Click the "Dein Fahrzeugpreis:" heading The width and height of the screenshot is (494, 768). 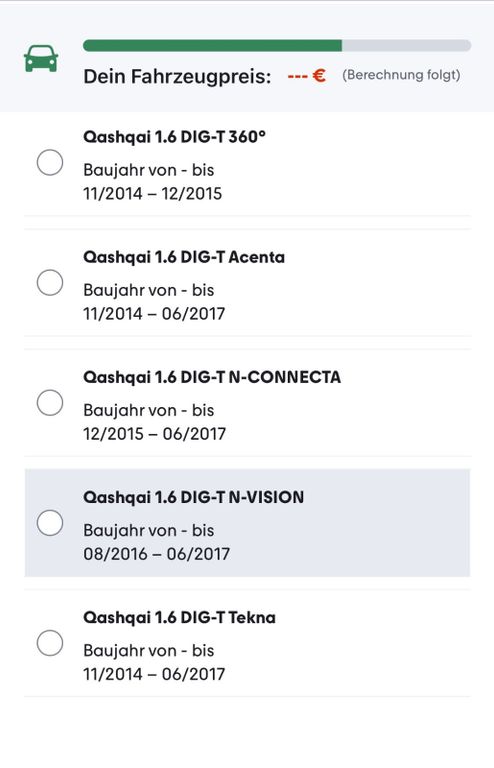177,76
